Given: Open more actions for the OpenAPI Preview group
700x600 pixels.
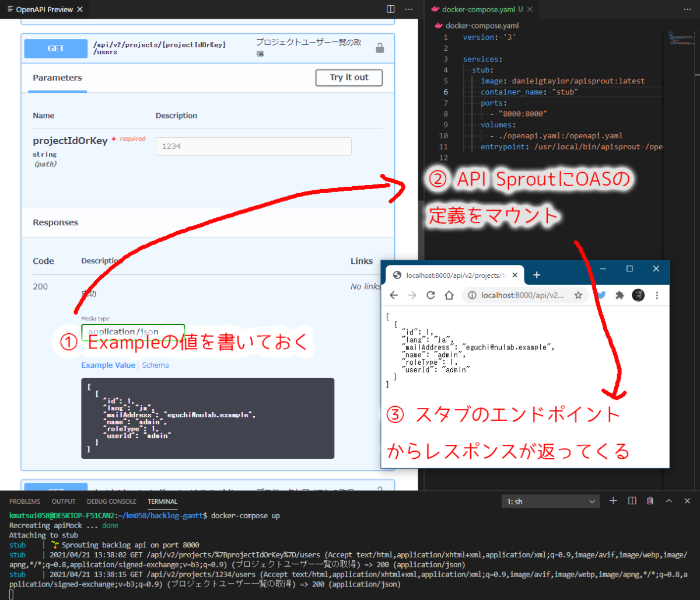Looking at the screenshot, I should (x=409, y=9).
